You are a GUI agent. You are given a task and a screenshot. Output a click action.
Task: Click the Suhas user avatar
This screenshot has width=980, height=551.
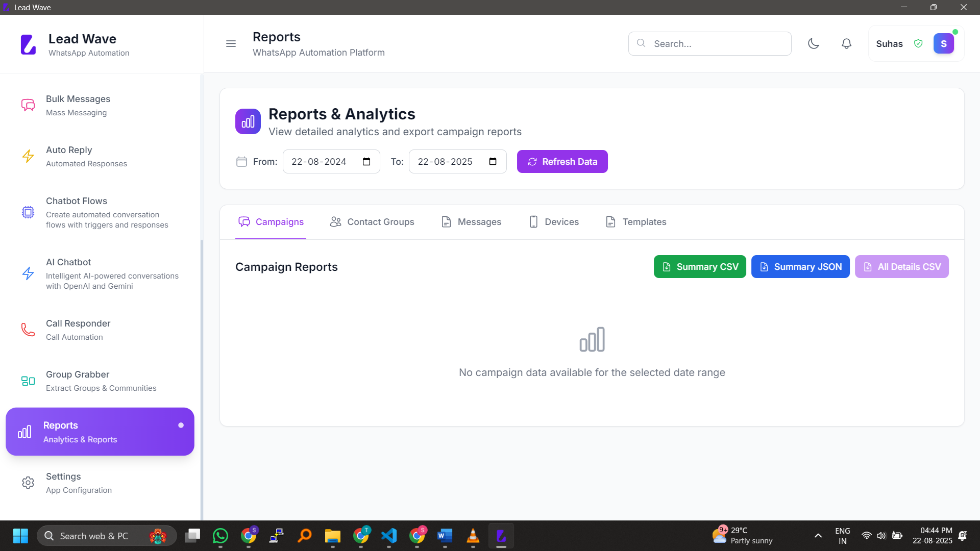[944, 44]
